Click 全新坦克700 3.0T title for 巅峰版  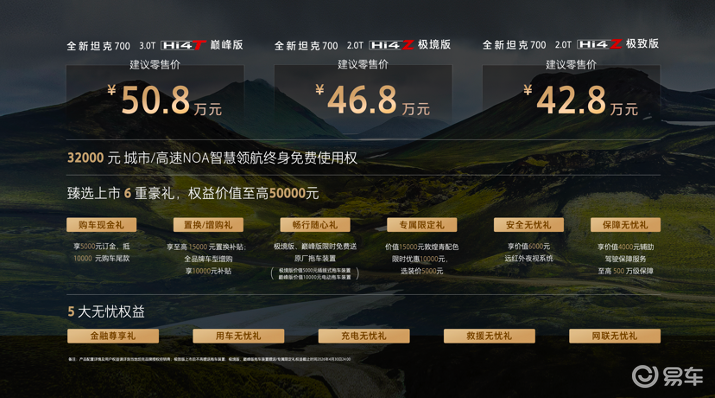[111, 46]
